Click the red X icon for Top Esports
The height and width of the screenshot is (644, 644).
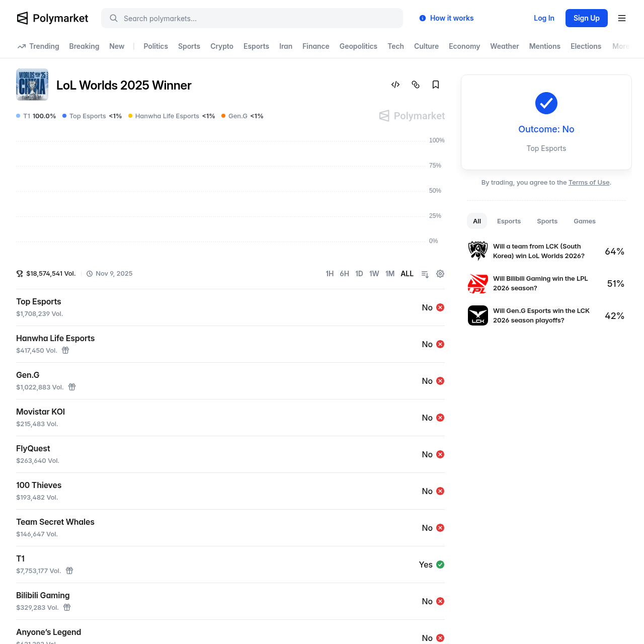pos(440,307)
